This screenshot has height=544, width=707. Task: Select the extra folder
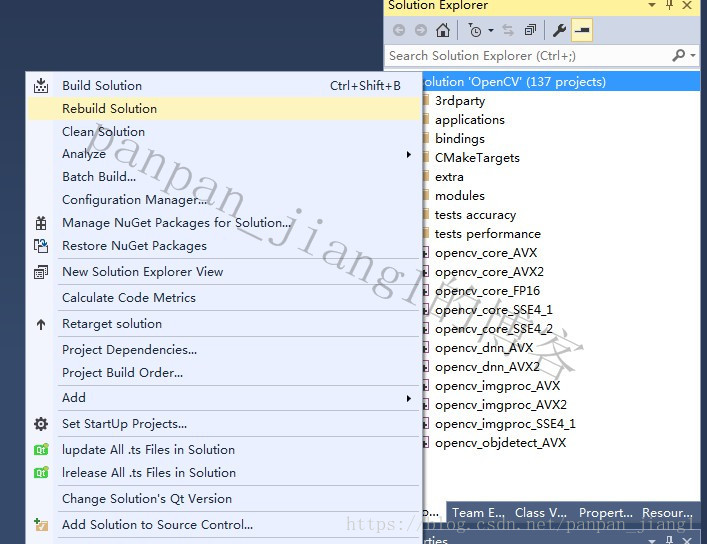449,177
